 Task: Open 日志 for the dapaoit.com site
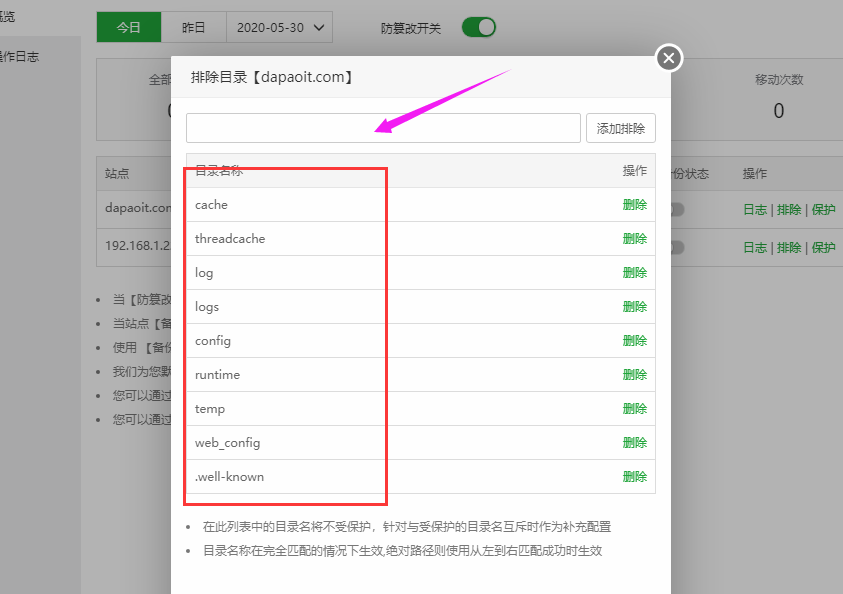755,210
